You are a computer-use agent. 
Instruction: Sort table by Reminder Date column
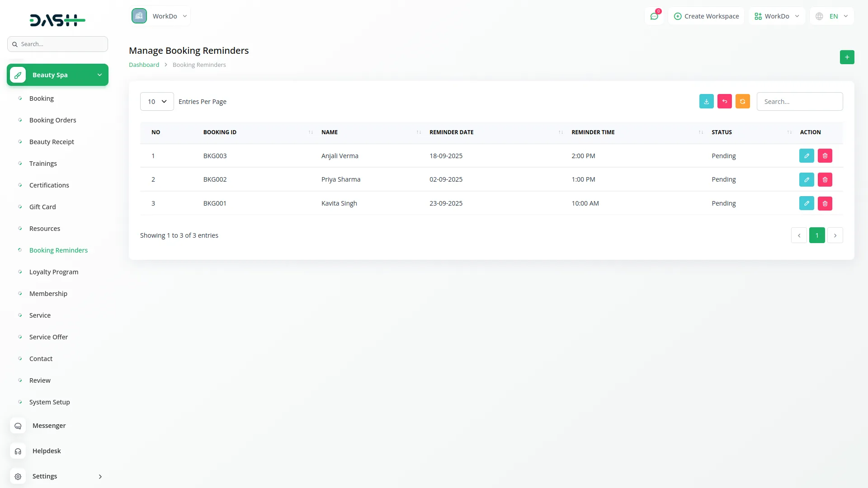click(451, 132)
